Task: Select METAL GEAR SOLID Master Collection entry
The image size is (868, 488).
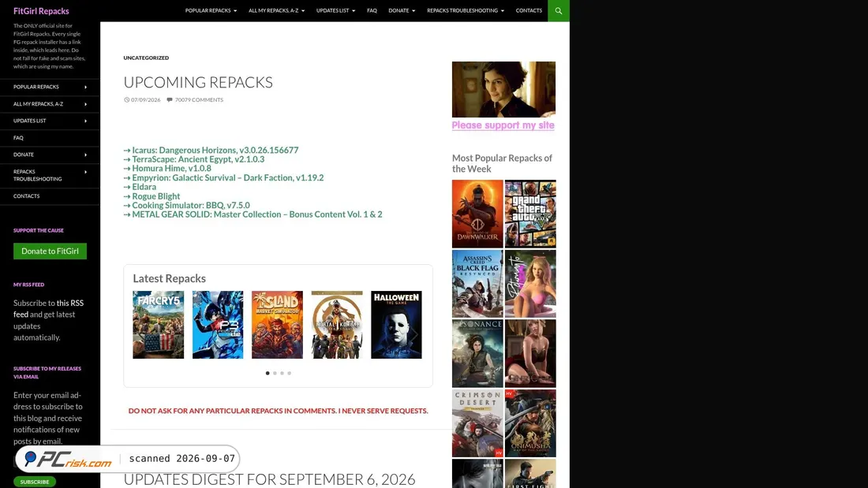Action: coord(257,214)
